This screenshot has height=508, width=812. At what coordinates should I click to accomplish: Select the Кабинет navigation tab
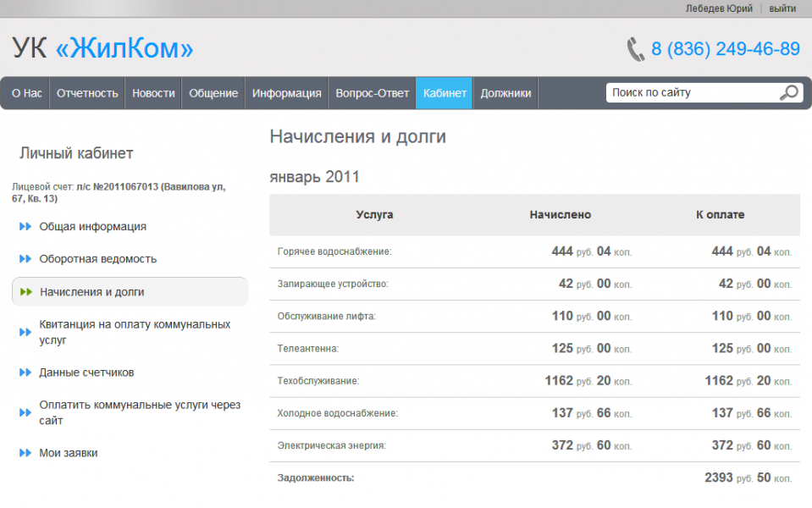click(445, 93)
